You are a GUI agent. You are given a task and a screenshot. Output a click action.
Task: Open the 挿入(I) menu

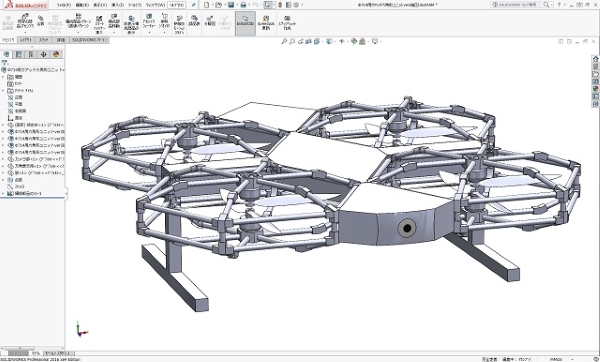117,5
